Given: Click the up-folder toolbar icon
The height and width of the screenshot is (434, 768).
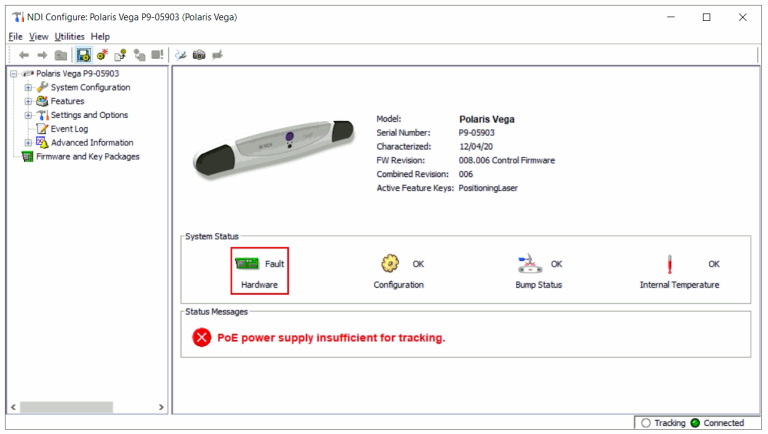Looking at the screenshot, I should [x=61, y=55].
